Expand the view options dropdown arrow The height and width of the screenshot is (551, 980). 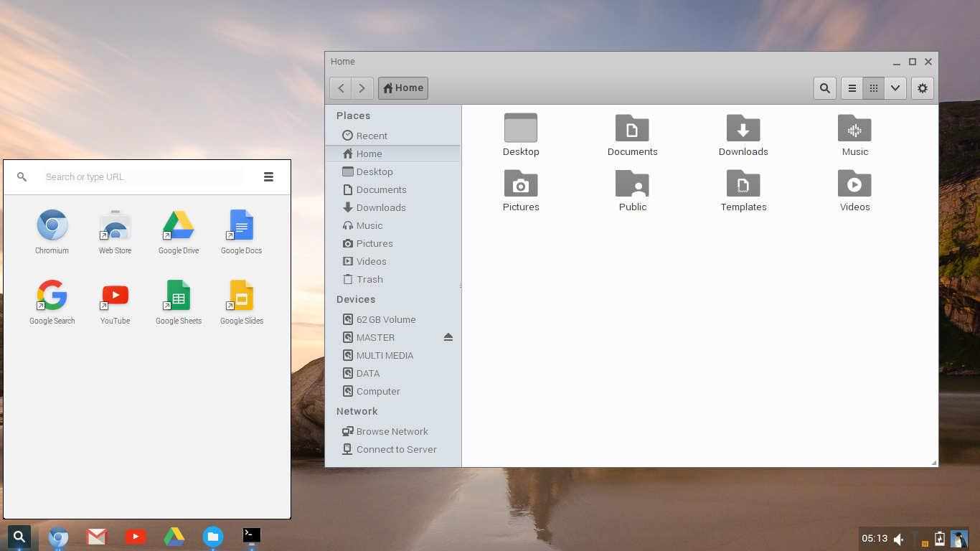(895, 88)
